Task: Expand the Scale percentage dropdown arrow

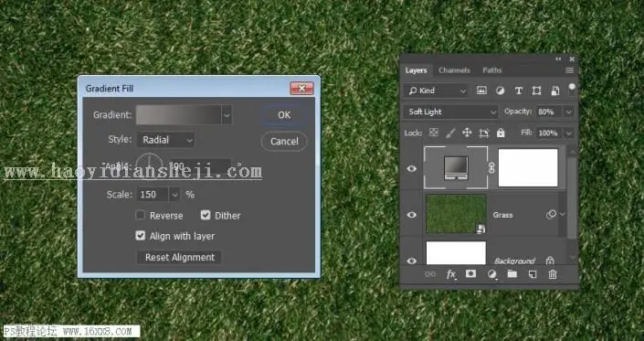Action: coord(174,195)
